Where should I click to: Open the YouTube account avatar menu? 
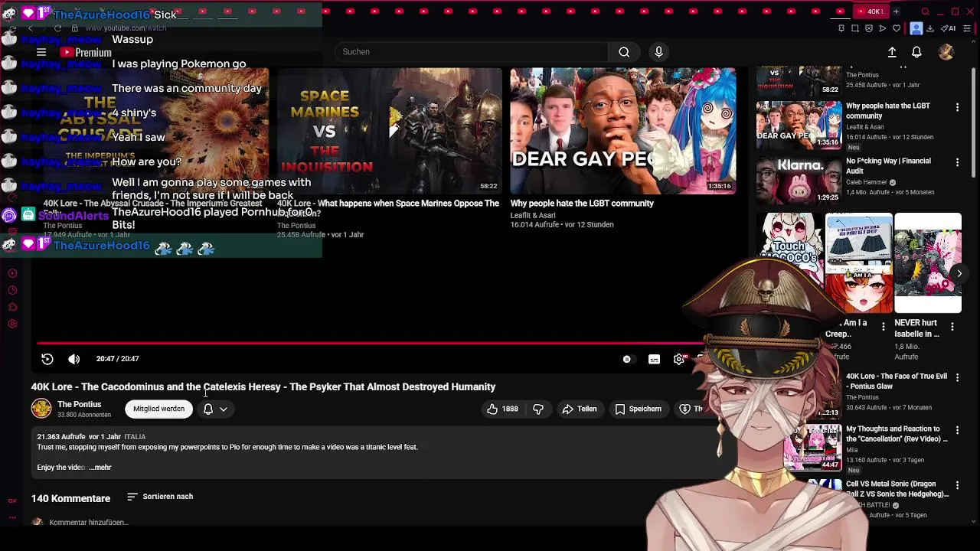click(946, 52)
